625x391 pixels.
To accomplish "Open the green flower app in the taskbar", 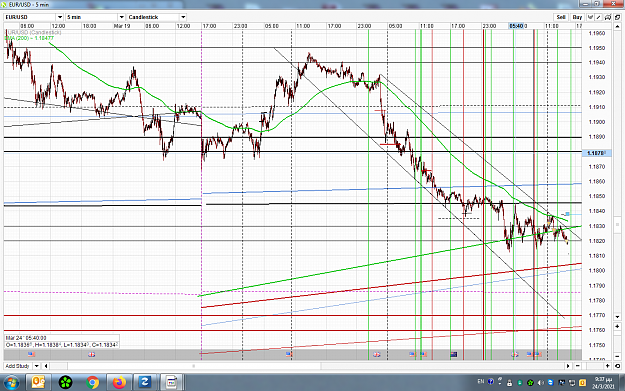I will pos(65,383).
